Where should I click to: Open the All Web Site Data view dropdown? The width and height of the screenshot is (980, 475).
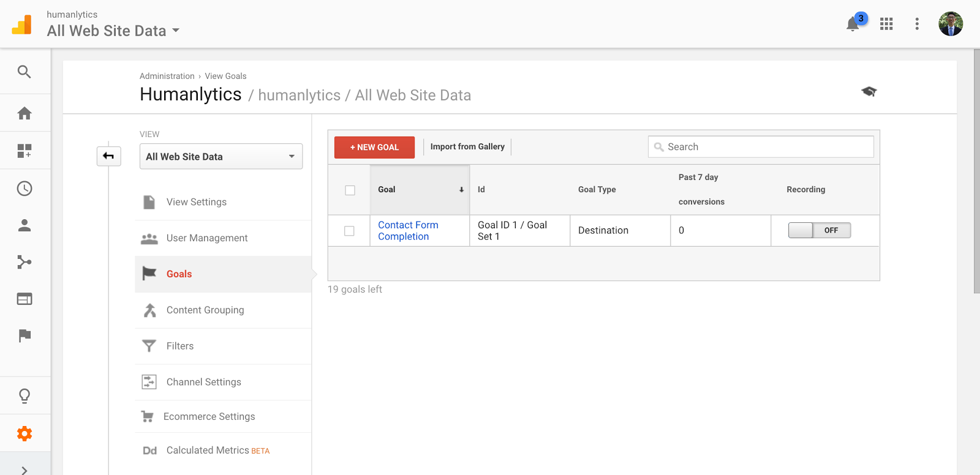[x=221, y=157]
